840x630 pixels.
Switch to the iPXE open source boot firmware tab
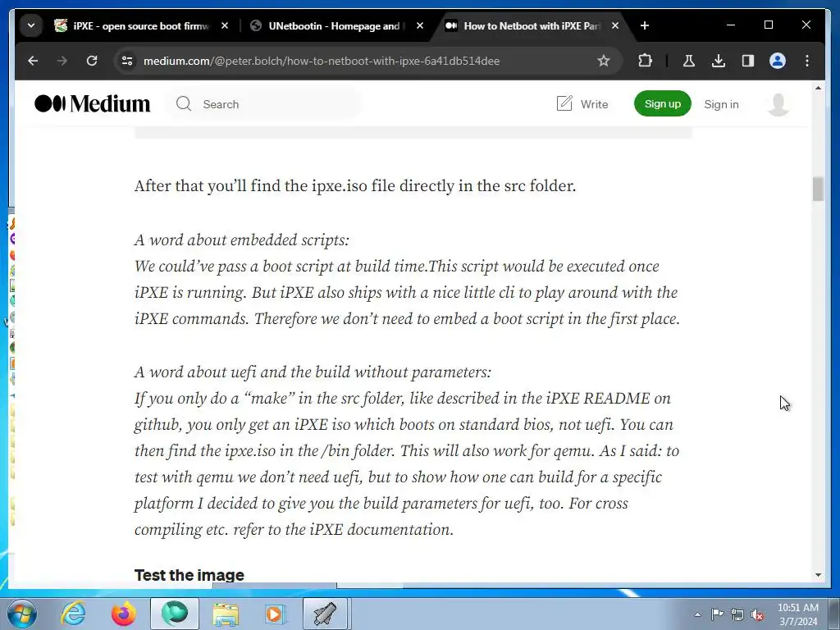point(132,25)
